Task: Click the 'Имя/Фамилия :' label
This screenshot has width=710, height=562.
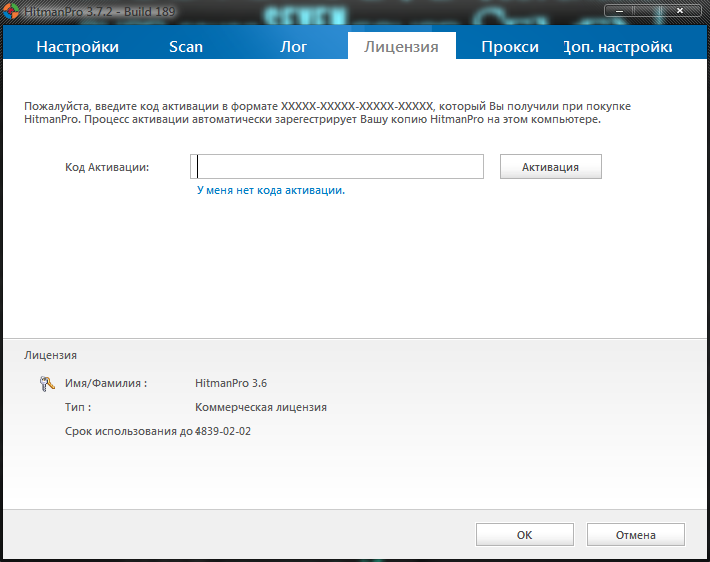Action: pyautogui.click(x=106, y=383)
